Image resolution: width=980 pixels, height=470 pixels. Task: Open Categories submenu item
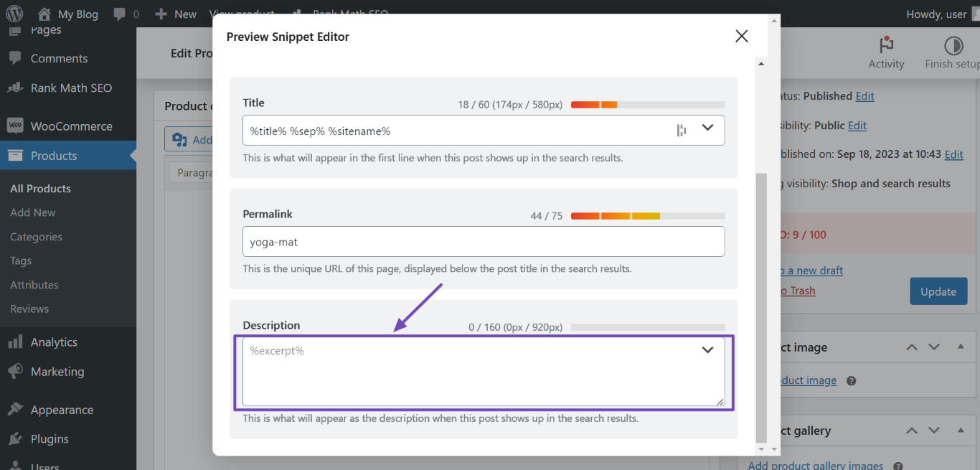(x=36, y=237)
